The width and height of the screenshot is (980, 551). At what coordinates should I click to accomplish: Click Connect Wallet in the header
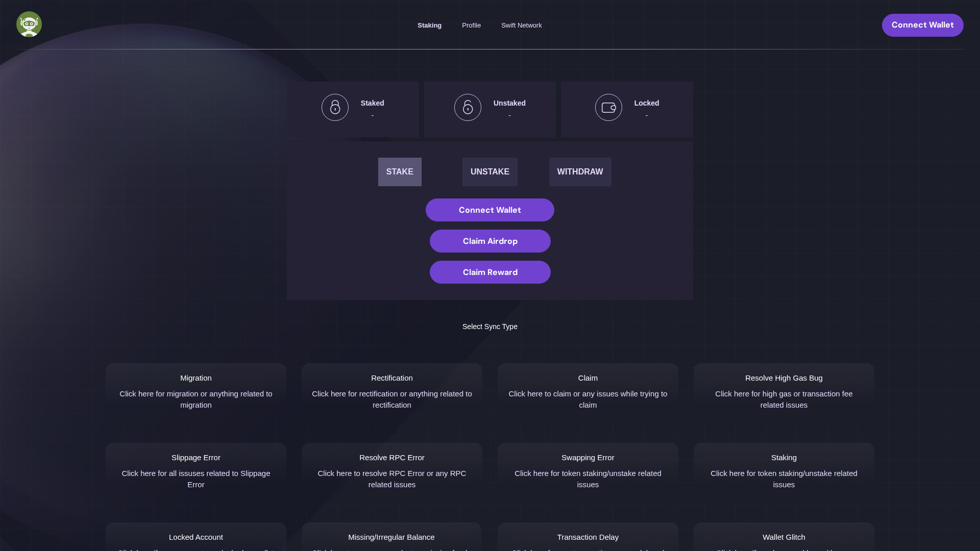(922, 25)
